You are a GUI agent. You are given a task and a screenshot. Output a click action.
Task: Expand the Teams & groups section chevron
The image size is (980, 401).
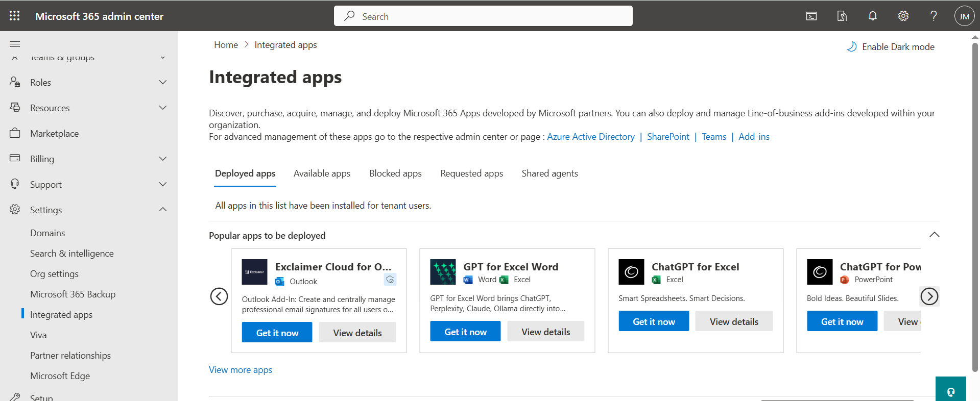(163, 58)
